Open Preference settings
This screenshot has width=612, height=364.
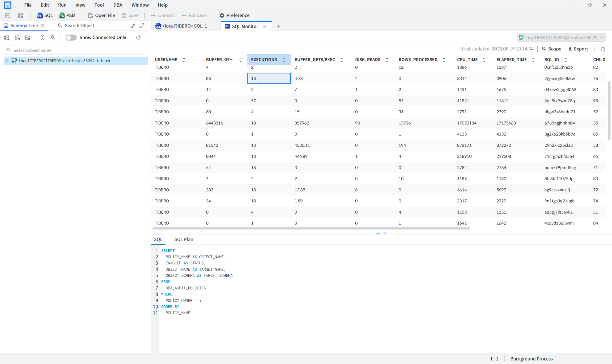click(x=234, y=15)
